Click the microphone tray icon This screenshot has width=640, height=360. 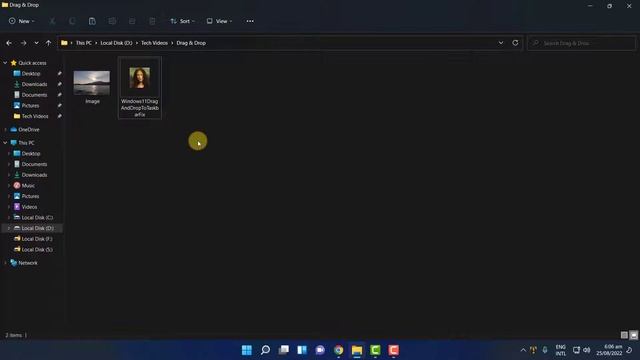[545, 350]
